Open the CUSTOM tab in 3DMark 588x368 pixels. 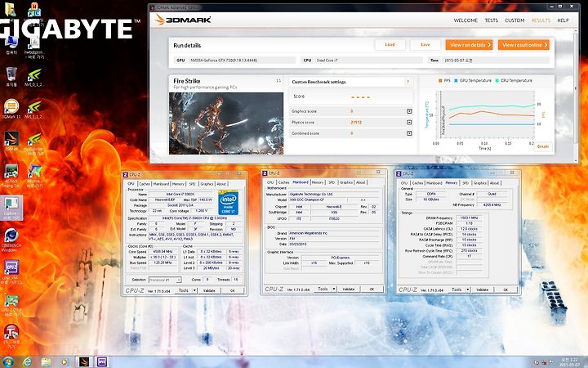click(x=514, y=20)
